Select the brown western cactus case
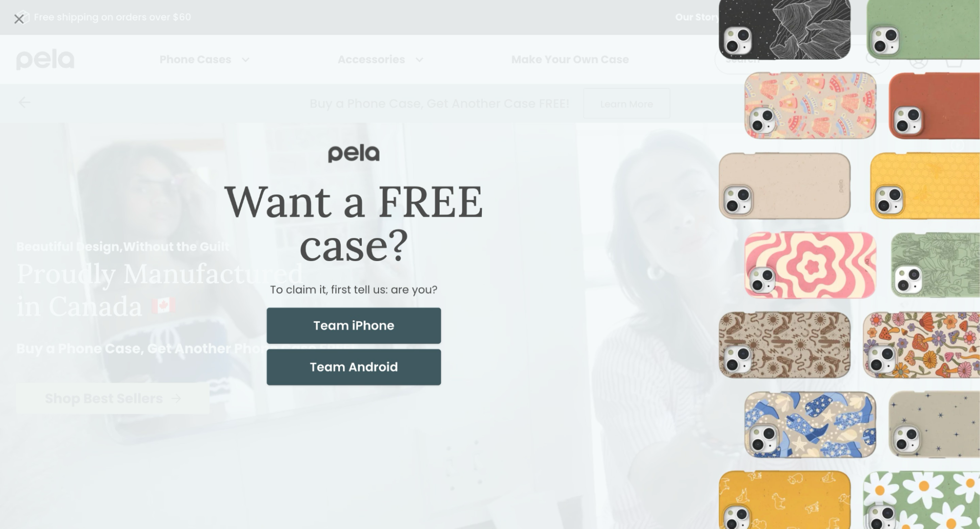 [784, 345]
